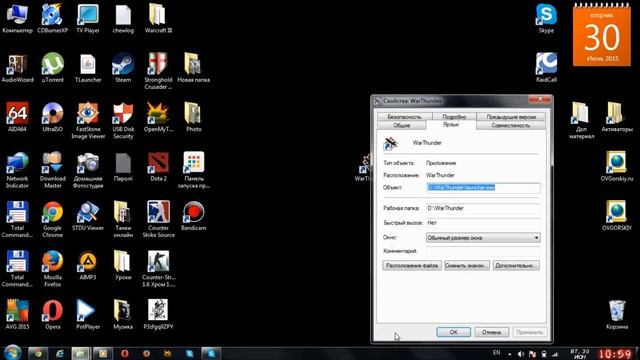The image size is (640, 360).
Task: Open the Безопасность tab in properties
Action: [x=404, y=117]
